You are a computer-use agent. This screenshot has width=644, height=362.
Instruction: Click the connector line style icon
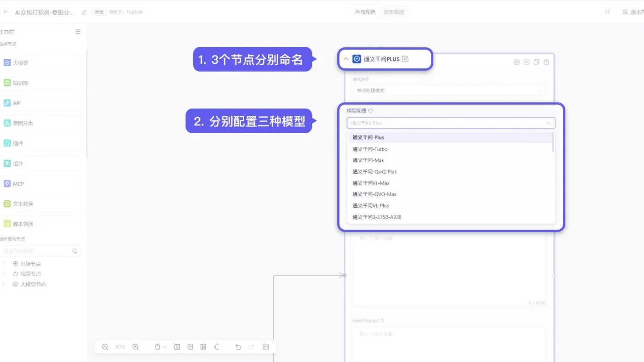click(x=217, y=347)
